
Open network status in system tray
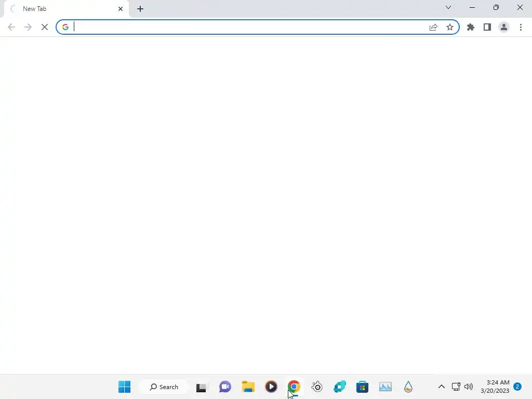point(456,387)
